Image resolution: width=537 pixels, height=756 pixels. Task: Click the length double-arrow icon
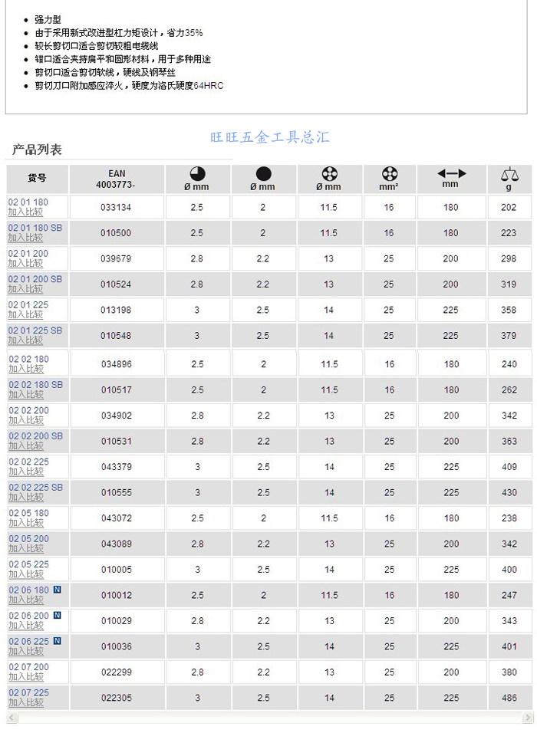(452, 173)
